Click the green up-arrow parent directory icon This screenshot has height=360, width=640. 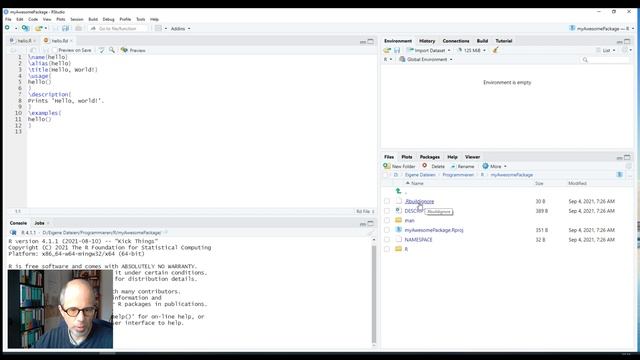(398, 191)
